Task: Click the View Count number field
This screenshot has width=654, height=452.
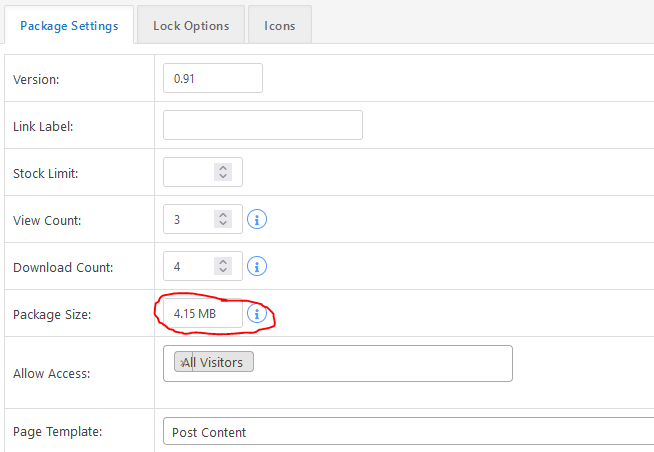Action: click(x=203, y=219)
